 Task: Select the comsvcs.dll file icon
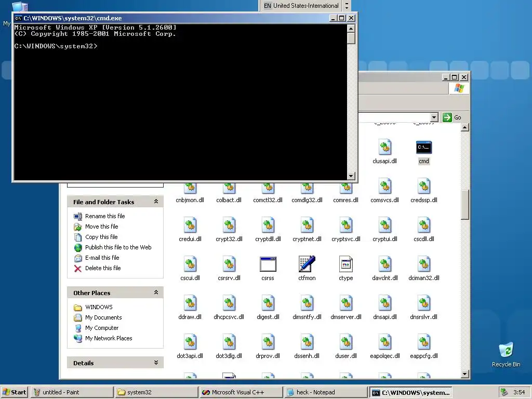point(385,187)
